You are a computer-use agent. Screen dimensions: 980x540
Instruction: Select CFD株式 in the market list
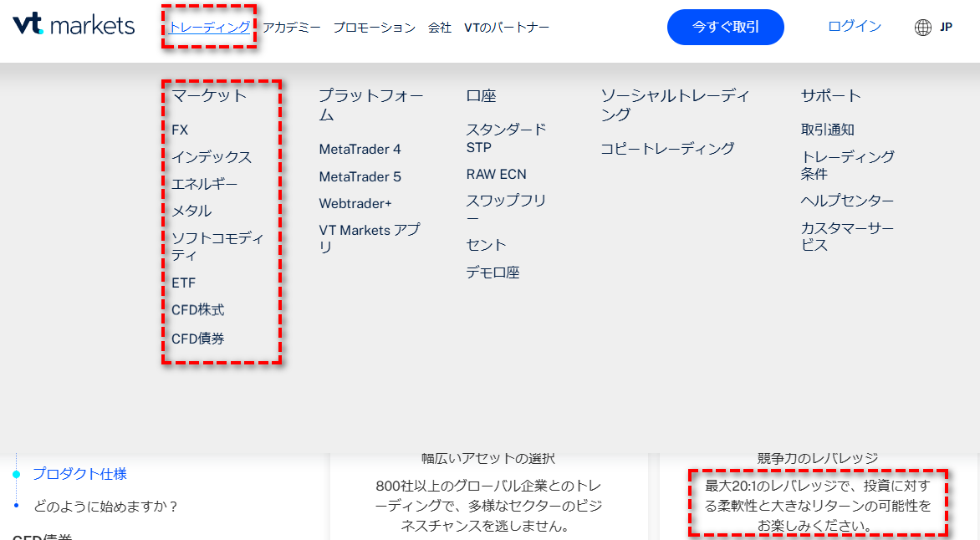coord(197,310)
